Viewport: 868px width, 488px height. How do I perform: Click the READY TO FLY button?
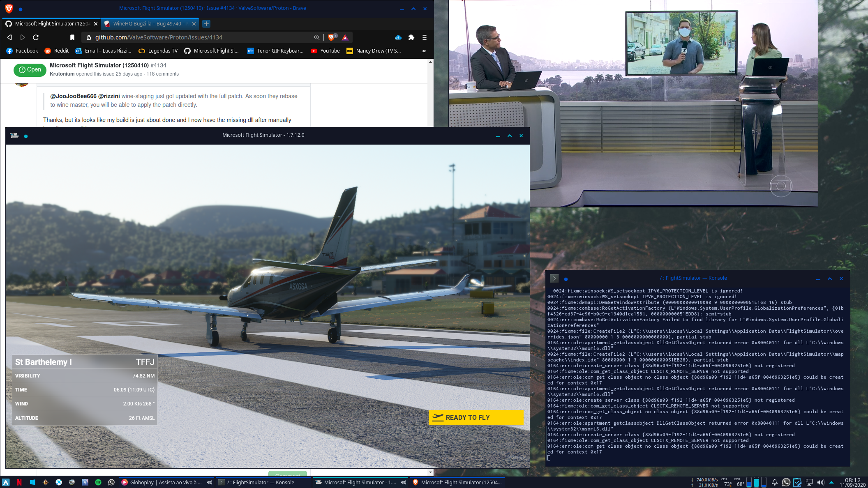click(x=476, y=417)
